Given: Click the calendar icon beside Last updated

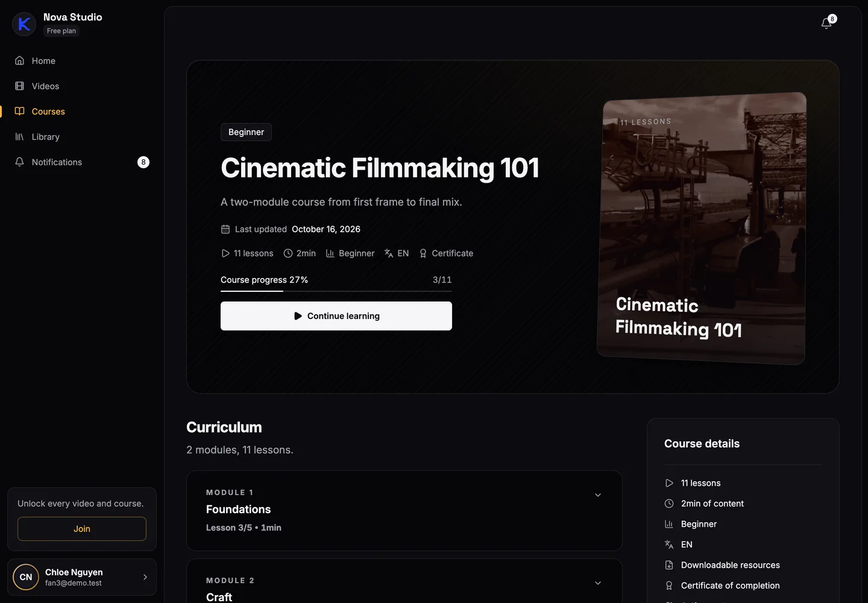Looking at the screenshot, I should click(x=225, y=229).
